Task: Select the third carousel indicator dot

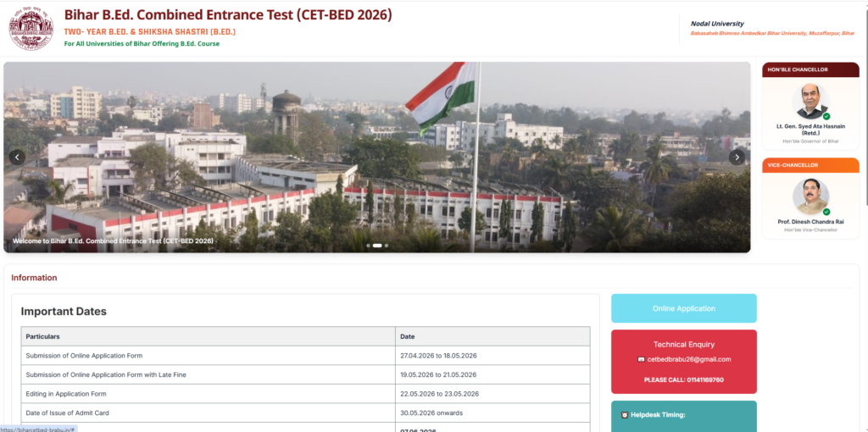Action: tap(387, 245)
